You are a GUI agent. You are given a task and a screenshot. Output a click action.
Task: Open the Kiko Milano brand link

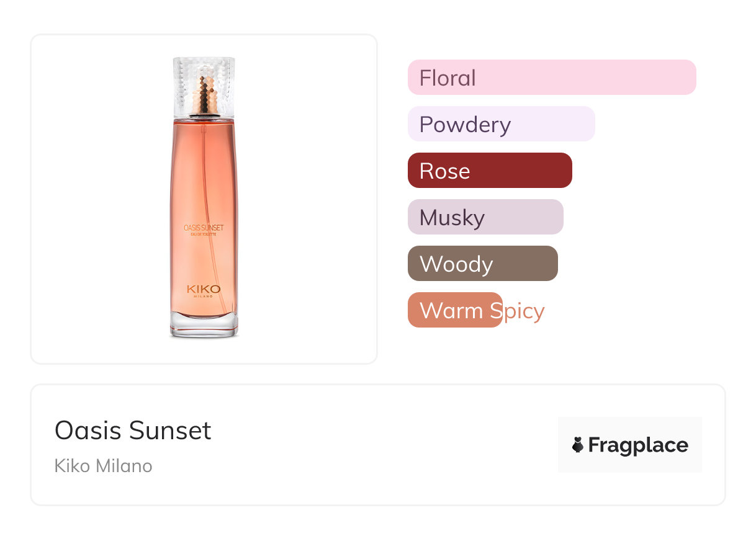point(103,466)
